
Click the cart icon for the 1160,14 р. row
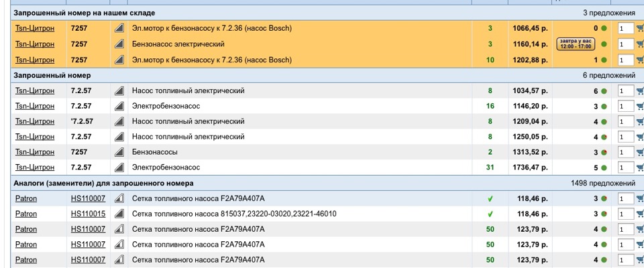pos(639,44)
